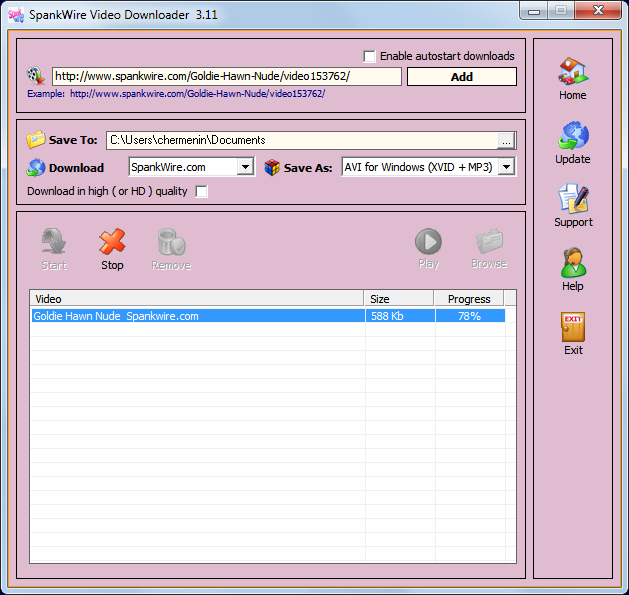Click the 78% progress cell
Viewport: 629px width, 595px height.
(470, 316)
